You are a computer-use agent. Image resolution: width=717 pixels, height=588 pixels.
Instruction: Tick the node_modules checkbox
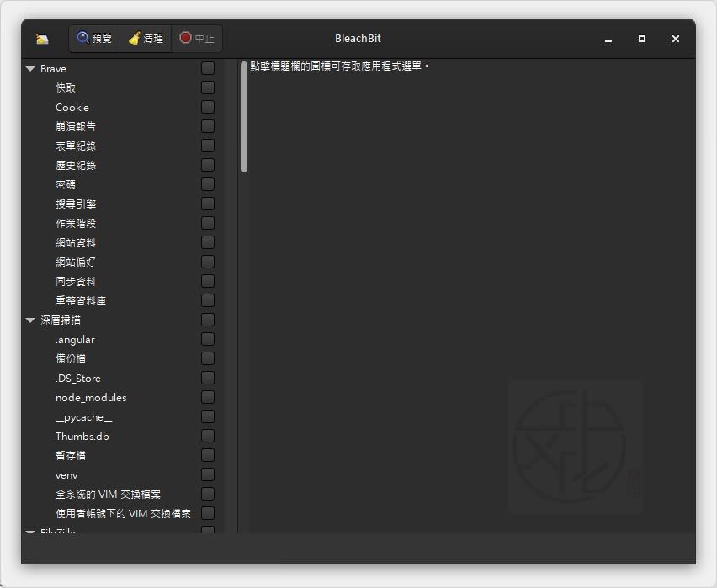click(x=208, y=397)
